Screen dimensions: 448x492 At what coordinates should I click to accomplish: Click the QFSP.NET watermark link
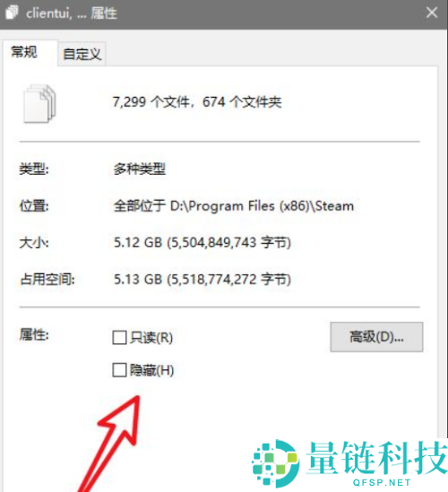pos(382,482)
